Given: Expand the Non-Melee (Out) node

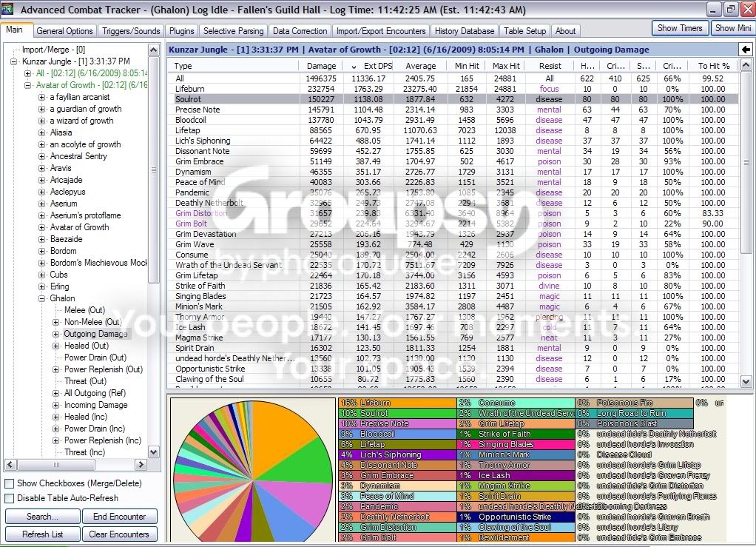Looking at the screenshot, I should [x=56, y=322].
